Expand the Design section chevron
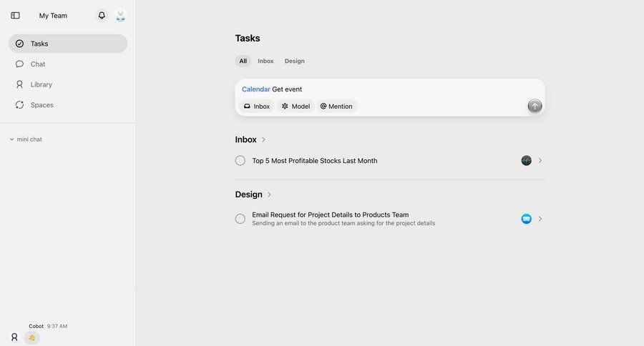The image size is (644, 346). (x=269, y=194)
